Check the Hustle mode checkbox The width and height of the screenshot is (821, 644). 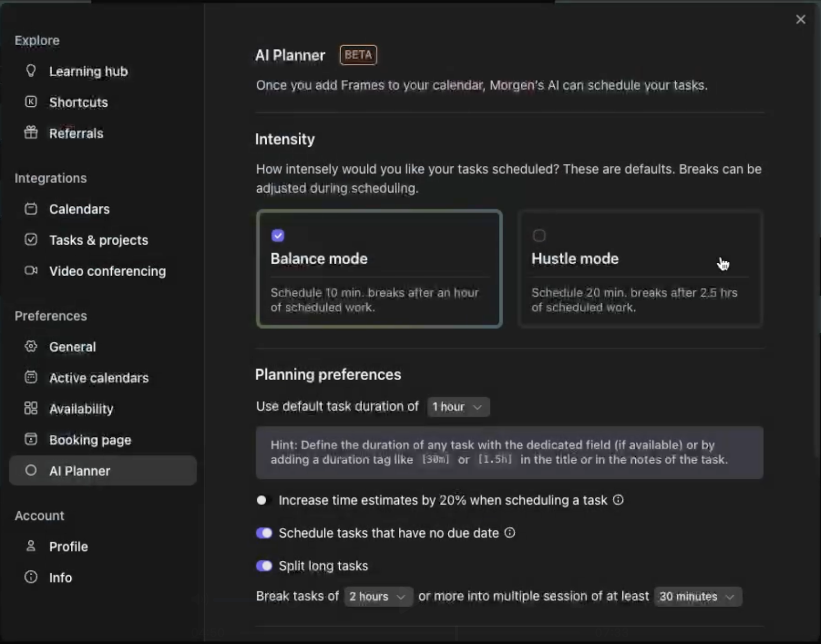(539, 236)
